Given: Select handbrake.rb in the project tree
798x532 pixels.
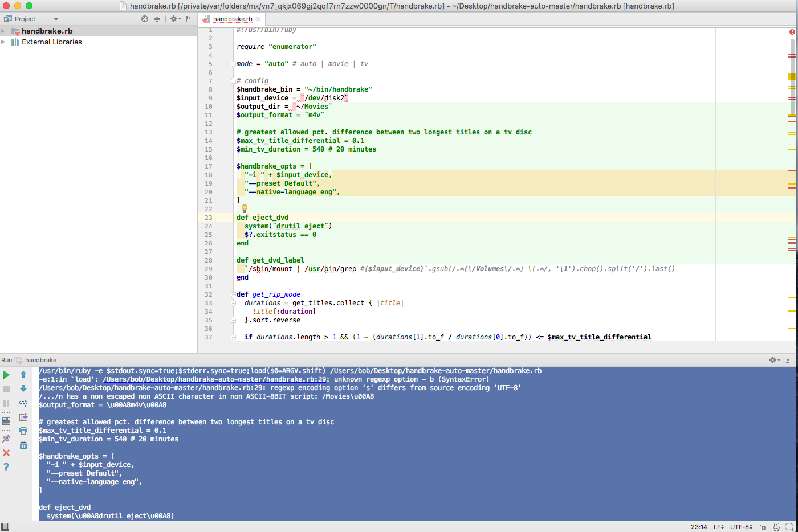Looking at the screenshot, I should 47,31.
